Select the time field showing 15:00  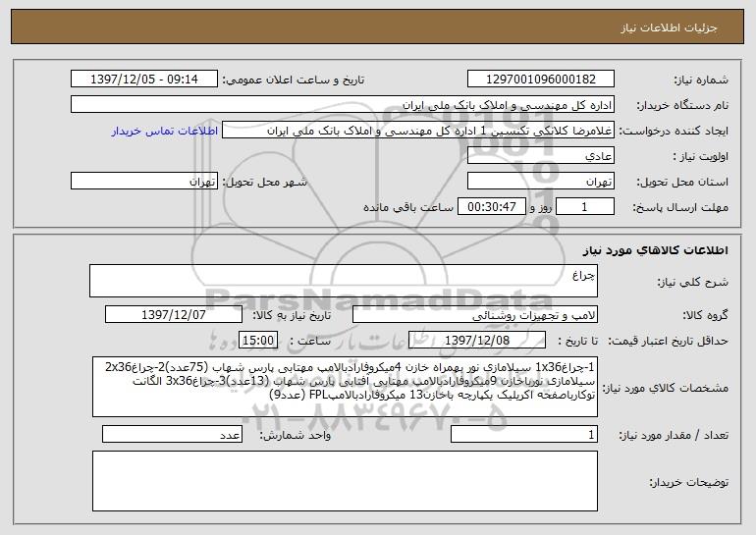pyautogui.click(x=258, y=341)
